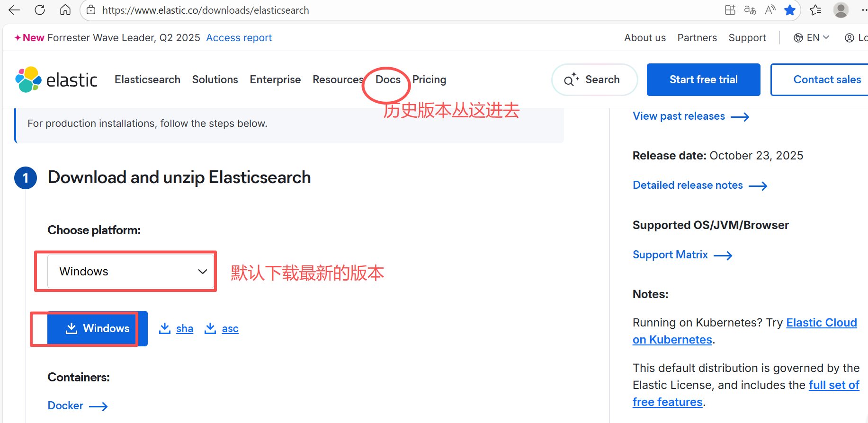Open Detailed release notes link

(x=700, y=185)
